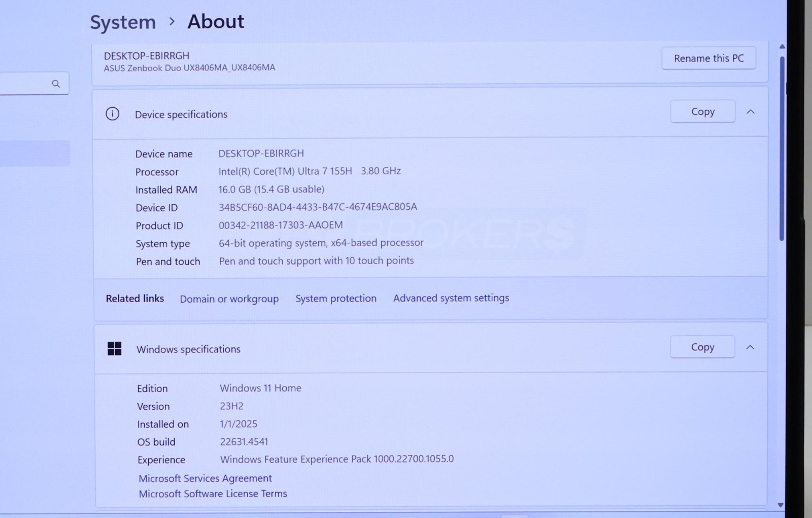Open the Microsoft Services Agreement link

pos(206,478)
